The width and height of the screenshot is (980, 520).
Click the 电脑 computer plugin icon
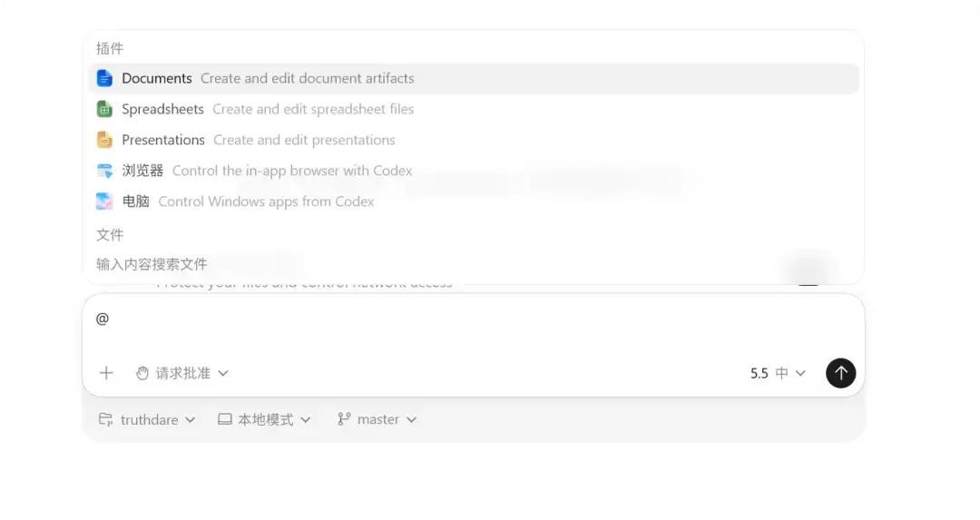coord(104,201)
